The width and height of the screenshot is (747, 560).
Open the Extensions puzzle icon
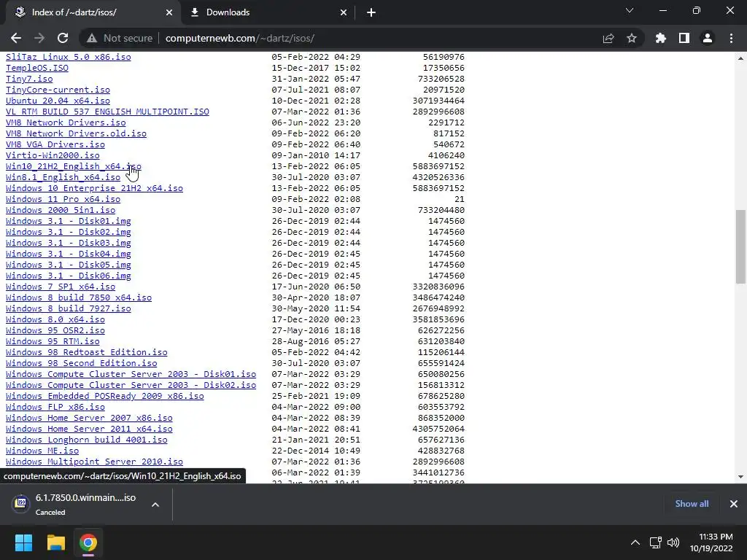pyautogui.click(x=661, y=38)
